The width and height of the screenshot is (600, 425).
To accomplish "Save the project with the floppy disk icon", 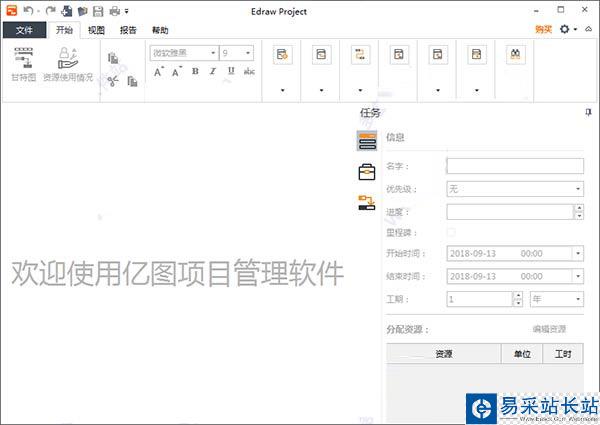I will click(98, 11).
